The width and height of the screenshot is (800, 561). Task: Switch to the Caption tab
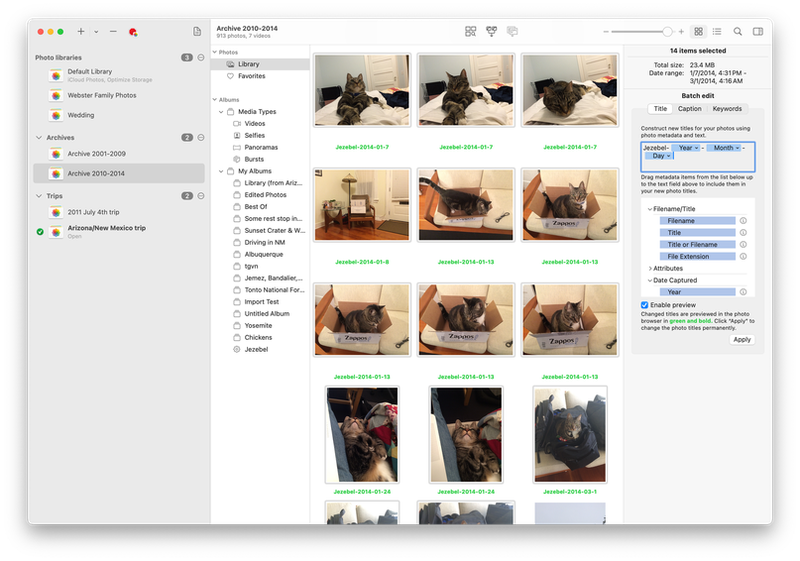tap(690, 108)
